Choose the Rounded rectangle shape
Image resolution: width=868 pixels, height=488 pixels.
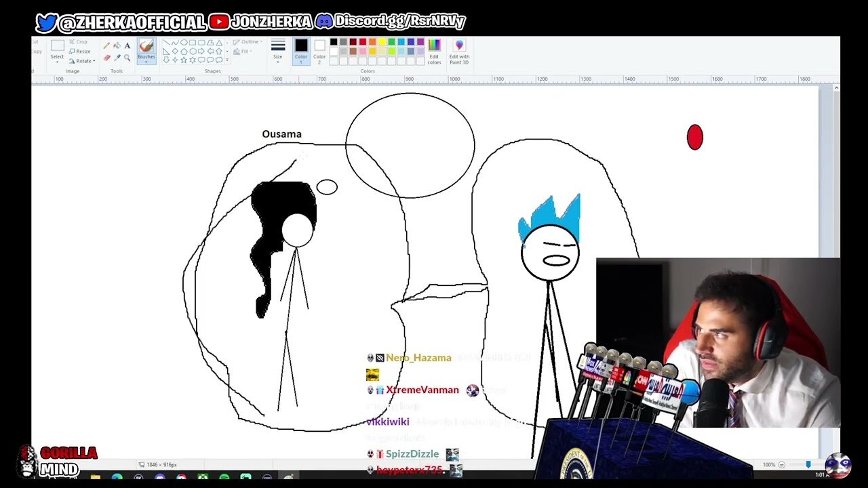click(x=201, y=43)
